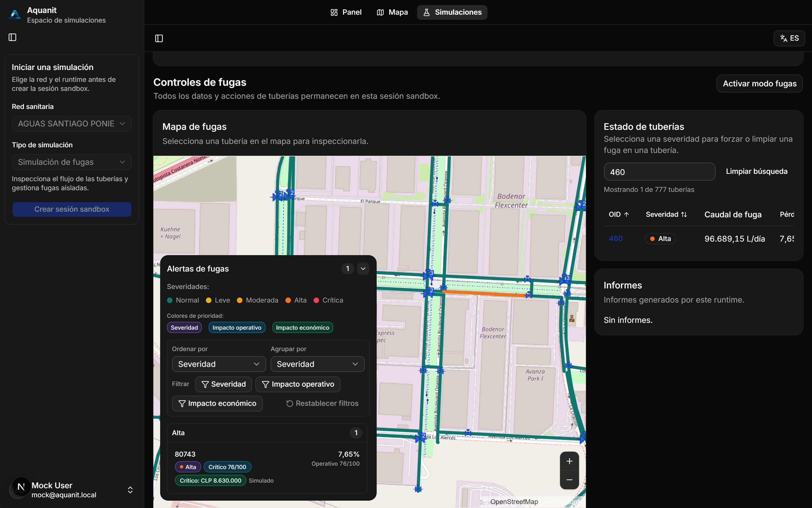Expand the Mock User account menu
Image resolution: width=812 pixels, height=508 pixels.
[130, 490]
